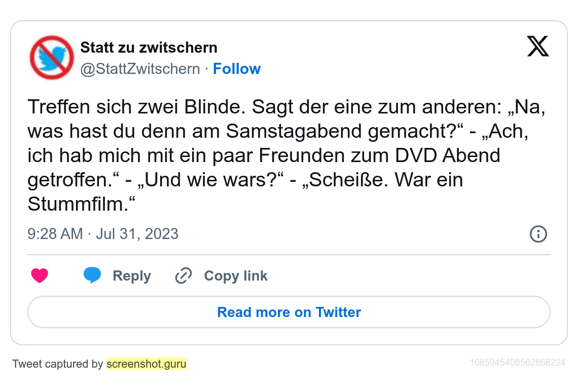578x392 pixels.
Task: Click the "Reply" text label
Action: coord(132,276)
